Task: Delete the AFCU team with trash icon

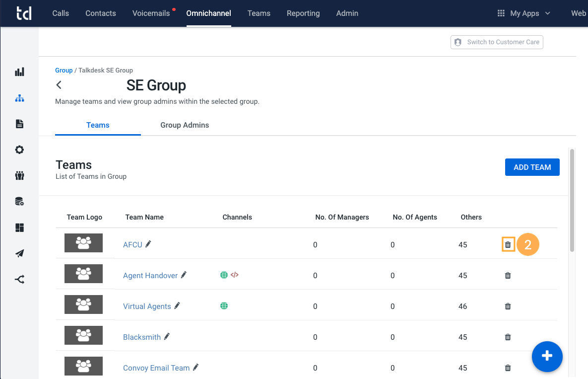Action: pos(508,245)
